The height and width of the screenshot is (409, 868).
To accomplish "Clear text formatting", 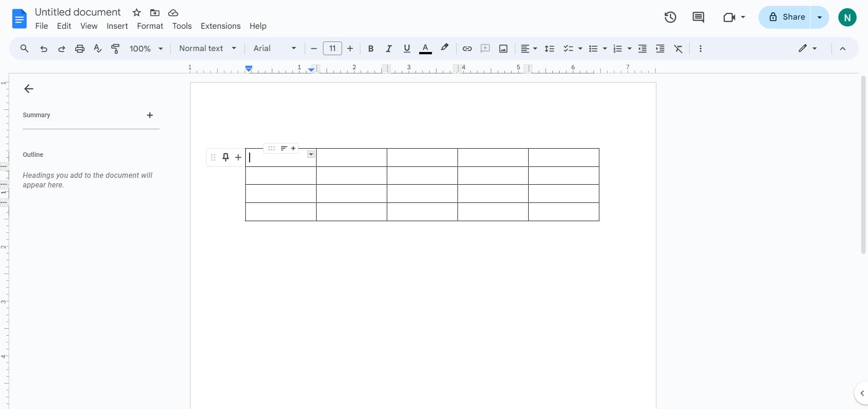I will pos(678,49).
